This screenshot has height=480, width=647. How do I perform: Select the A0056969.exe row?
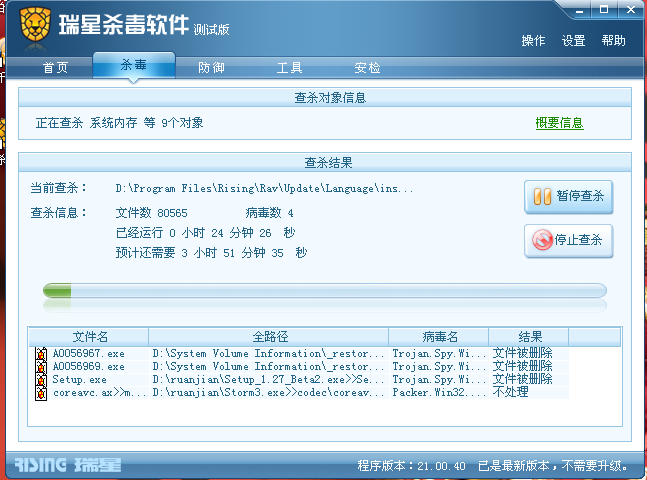click(x=299, y=367)
